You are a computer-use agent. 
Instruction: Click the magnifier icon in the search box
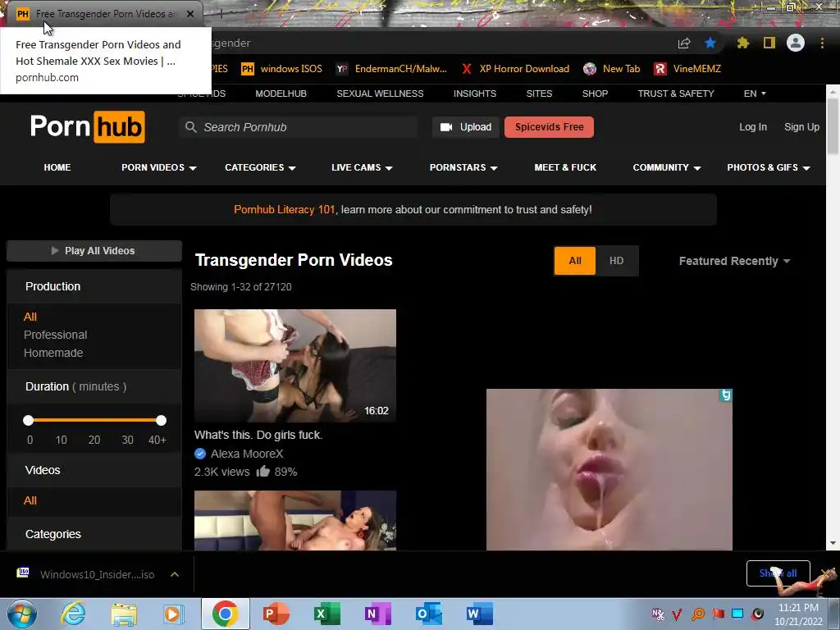[x=190, y=127]
